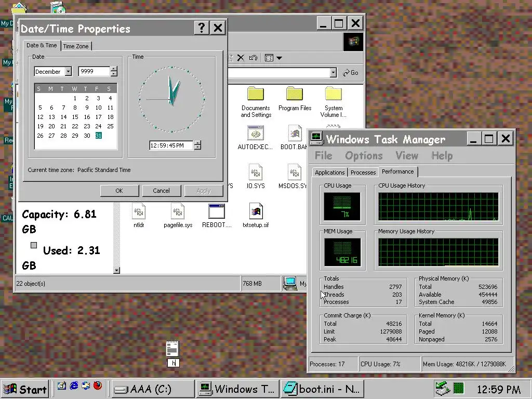This screenshot has width=532, height=399.
Task: Click the Task Manager title bar icon
Action: click(x=316, y=138)
